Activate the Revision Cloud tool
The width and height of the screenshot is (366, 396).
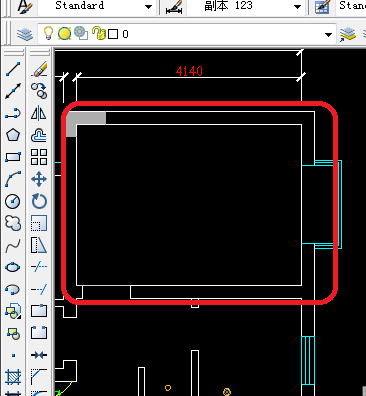(13, 223)
